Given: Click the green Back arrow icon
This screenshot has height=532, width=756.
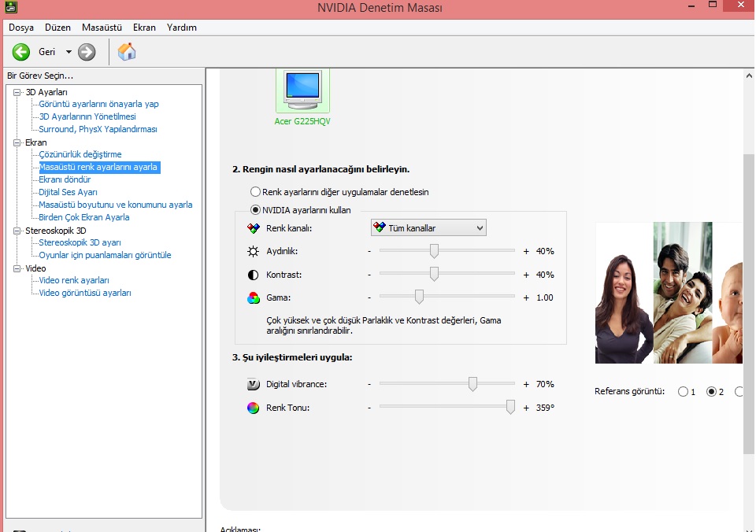Looking at the screenshot, I should click(21, 52).
